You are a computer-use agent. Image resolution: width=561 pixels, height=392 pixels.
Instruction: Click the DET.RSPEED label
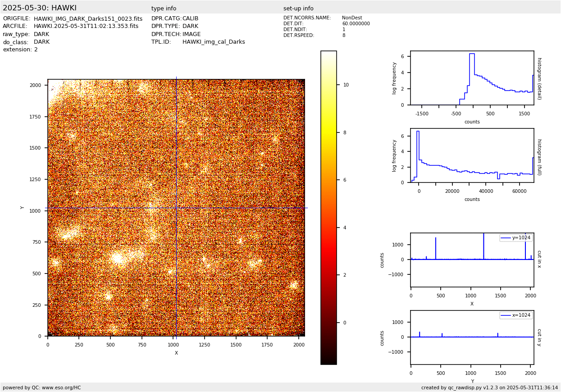pos(299,36)
